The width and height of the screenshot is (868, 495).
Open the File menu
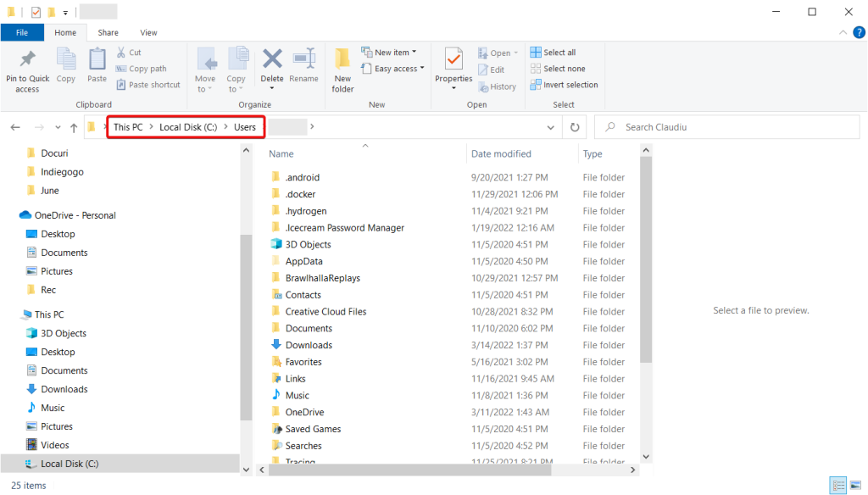click(22, 31)
